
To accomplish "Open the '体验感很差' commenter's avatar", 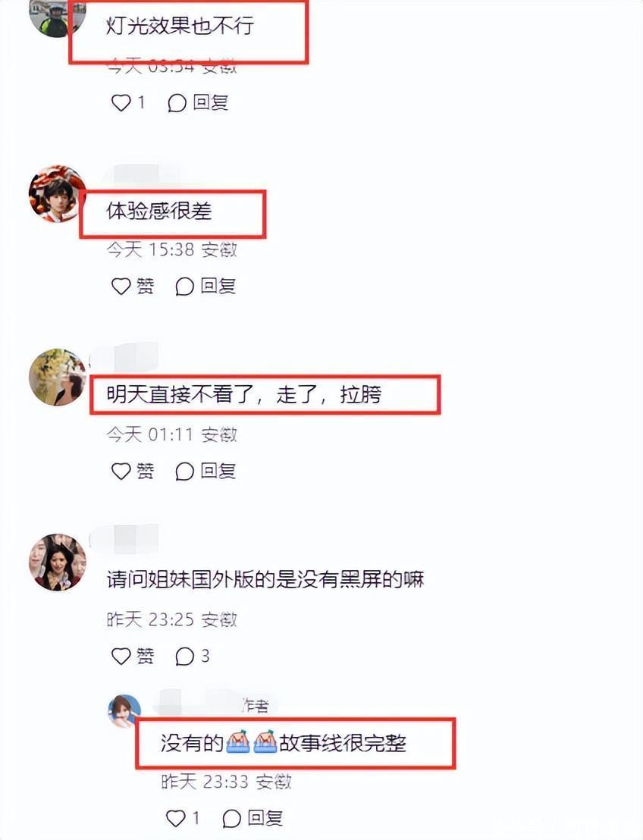I will [x=58, y=193].
